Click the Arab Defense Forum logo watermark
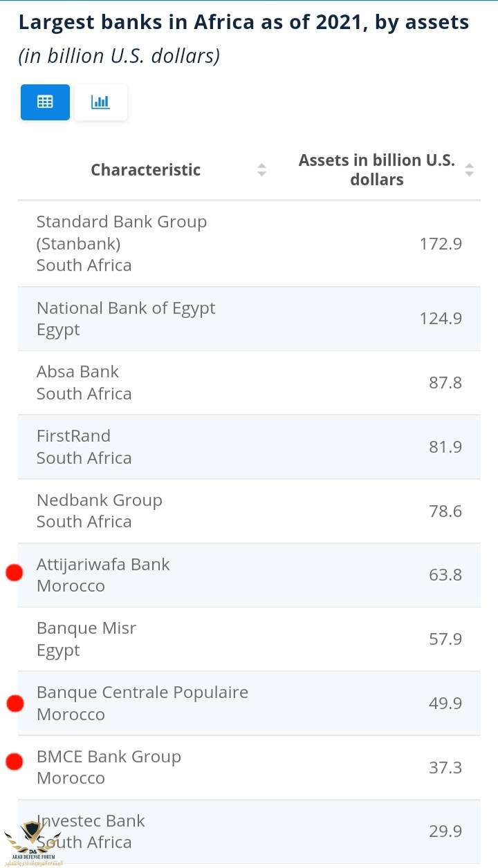 (x=32, y=843)
